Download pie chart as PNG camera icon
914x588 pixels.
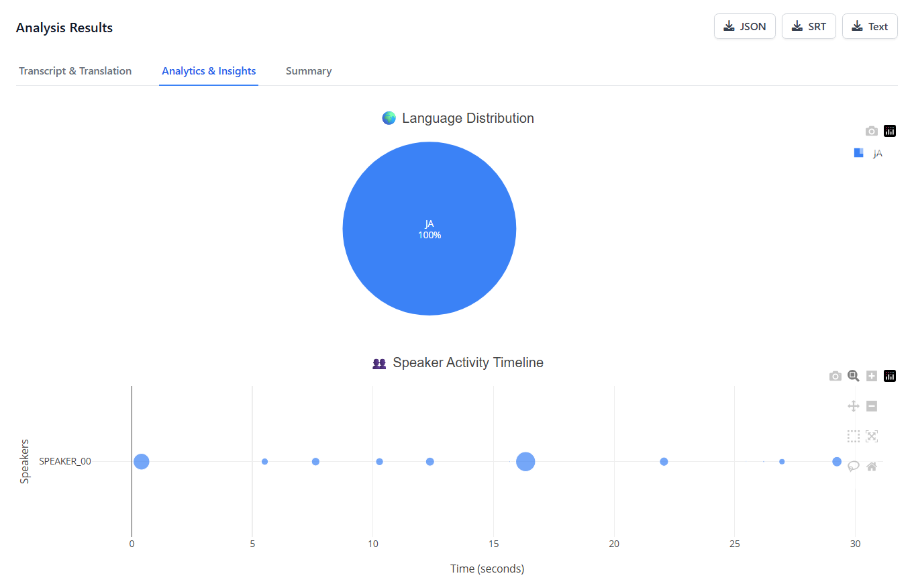coord(871,131)
